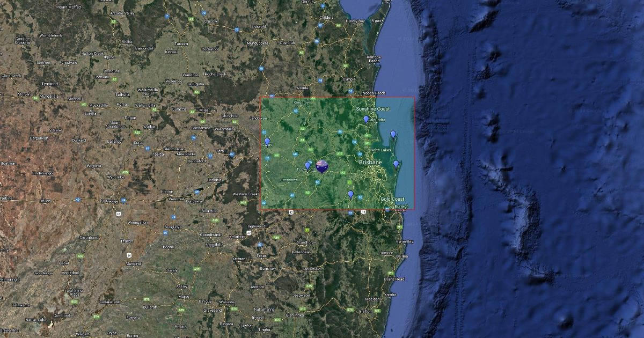644x338 pixels.
Task: Click the Lismore label
Action: tap(386, 252)
